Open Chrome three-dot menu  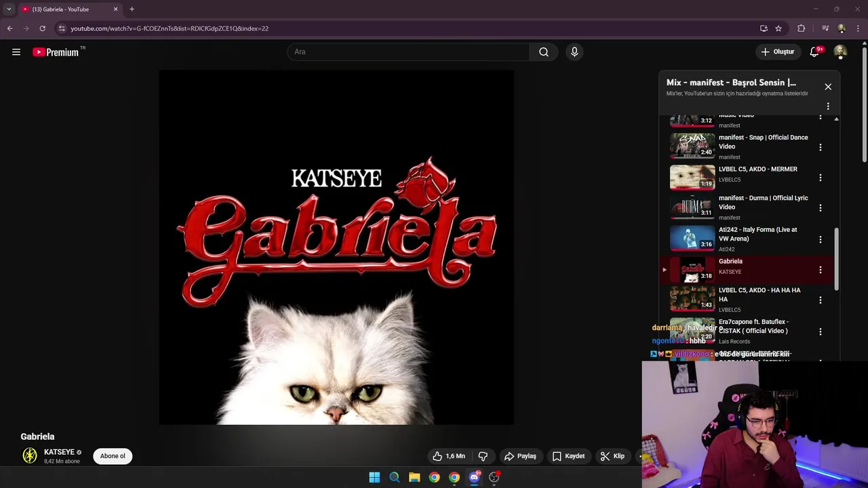pos(859,28)
